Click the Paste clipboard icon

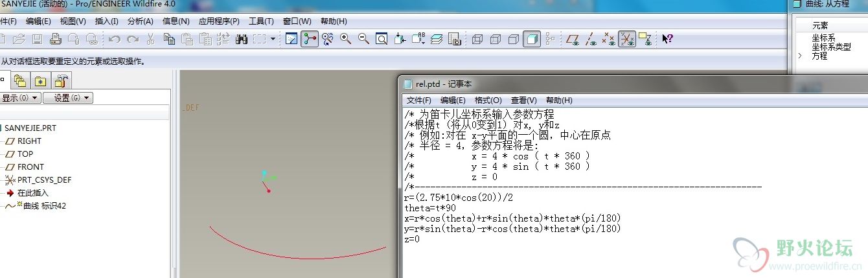pos(187,39)
